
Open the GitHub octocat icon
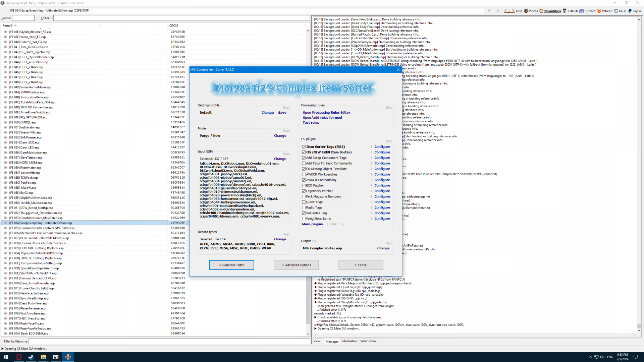point(565,11)
